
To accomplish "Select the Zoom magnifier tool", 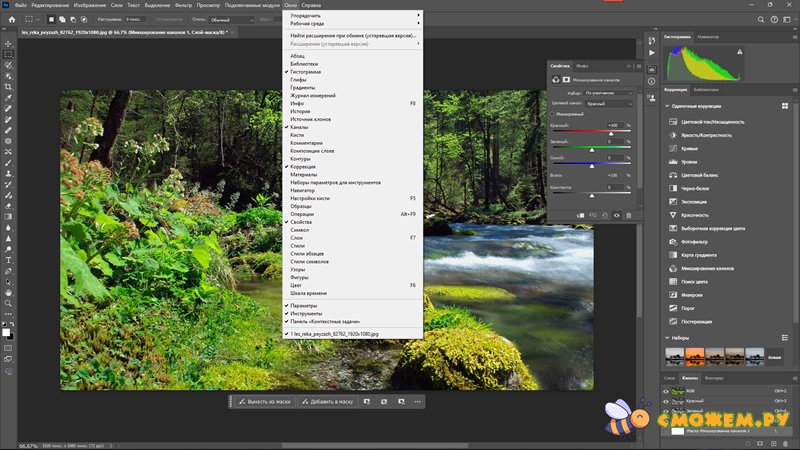I will (8, 303).
